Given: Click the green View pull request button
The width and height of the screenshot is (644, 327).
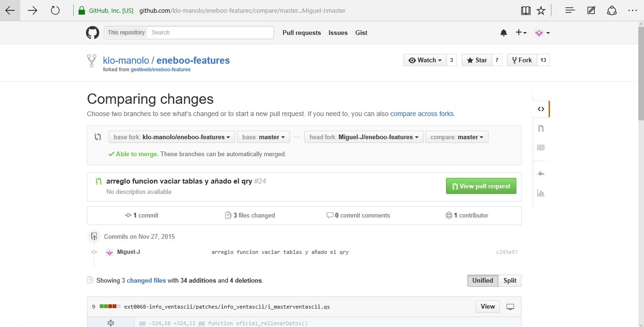Looking at the screenshot, I should 481,186.
